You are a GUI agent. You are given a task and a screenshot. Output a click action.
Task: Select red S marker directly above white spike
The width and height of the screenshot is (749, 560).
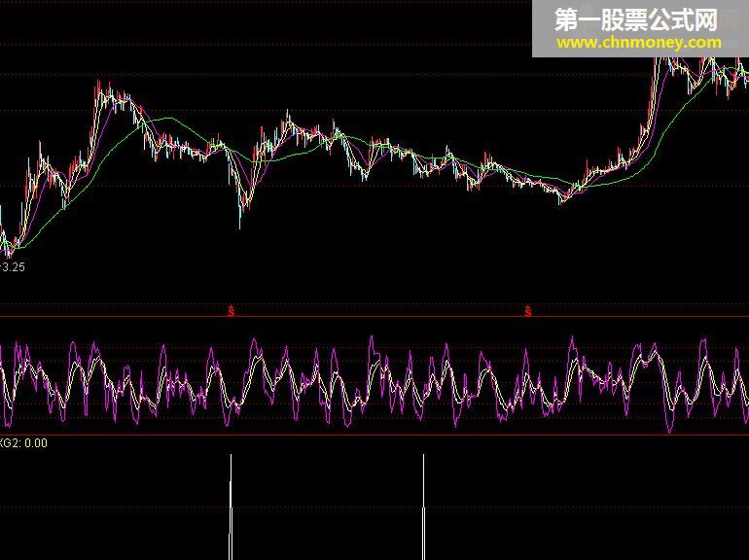232,311
